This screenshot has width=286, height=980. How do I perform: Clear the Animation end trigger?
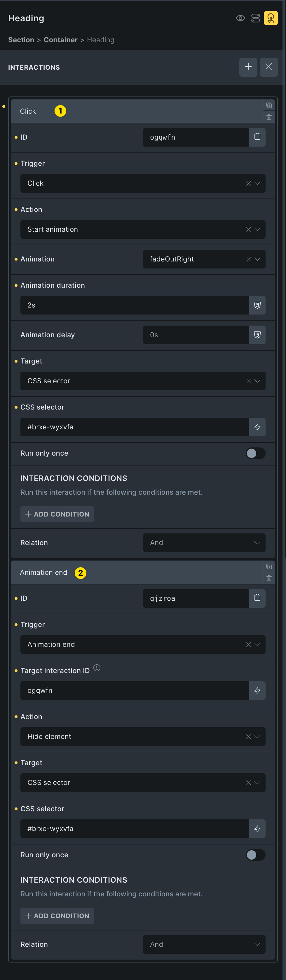[x=248, y=644]
